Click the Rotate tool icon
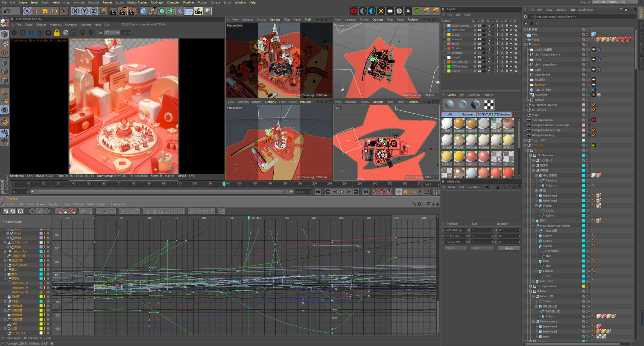 tap(54, 11)
